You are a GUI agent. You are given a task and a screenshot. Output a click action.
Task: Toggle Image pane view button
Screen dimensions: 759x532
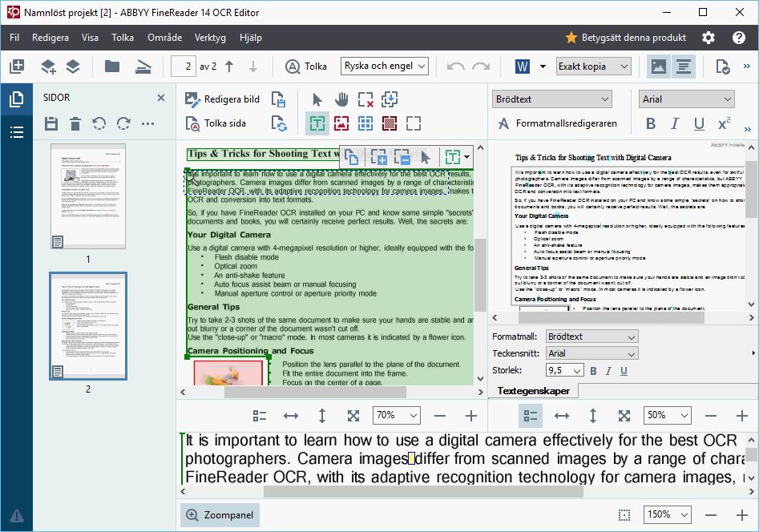tap(658, 66)
